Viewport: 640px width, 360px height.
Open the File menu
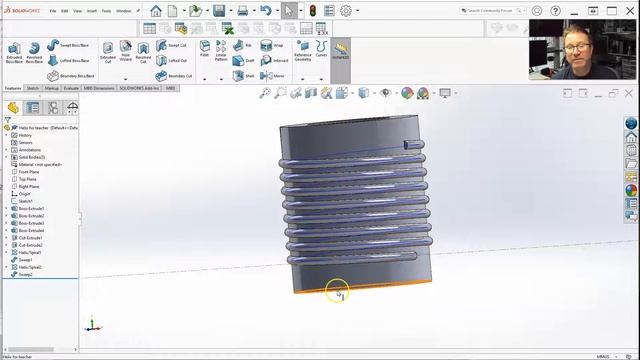53,11
